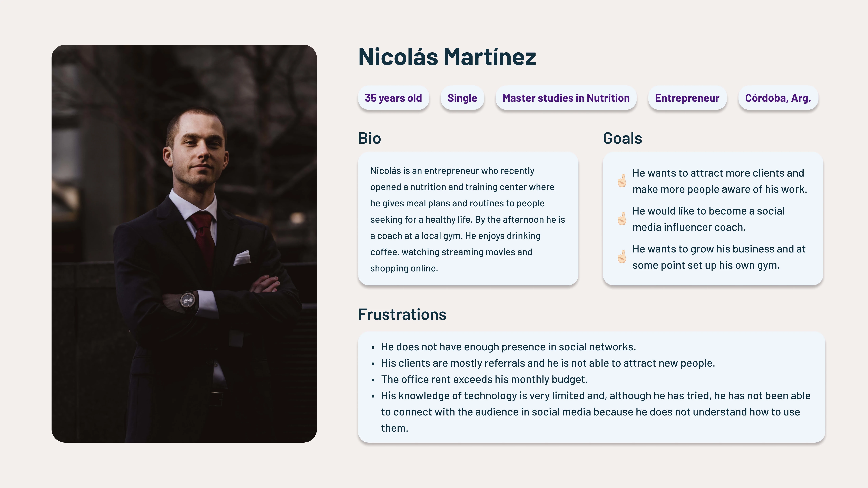The height and width of the screenshot is (488, 868).
Task: Click the Goals section heading
Action: coord(622,138)
